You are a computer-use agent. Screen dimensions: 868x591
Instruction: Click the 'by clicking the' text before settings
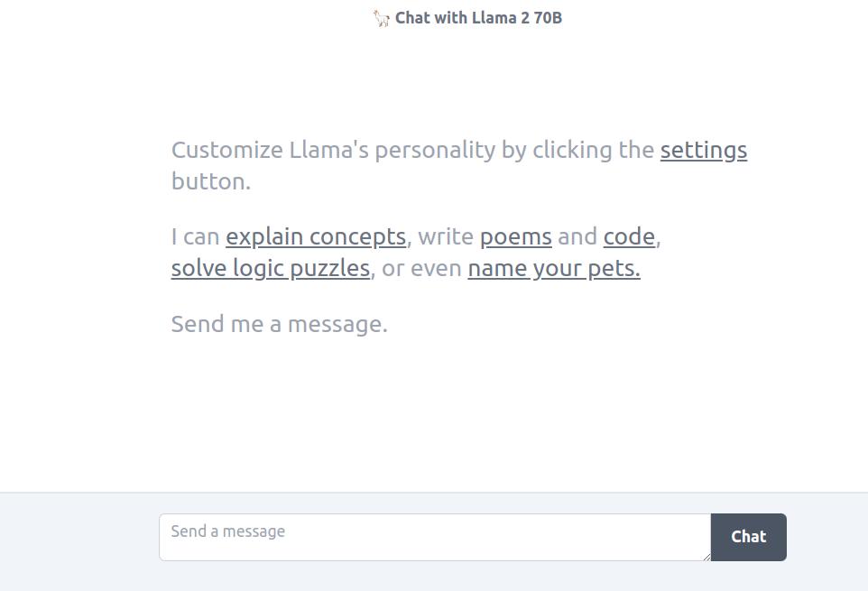click(578, 151)
